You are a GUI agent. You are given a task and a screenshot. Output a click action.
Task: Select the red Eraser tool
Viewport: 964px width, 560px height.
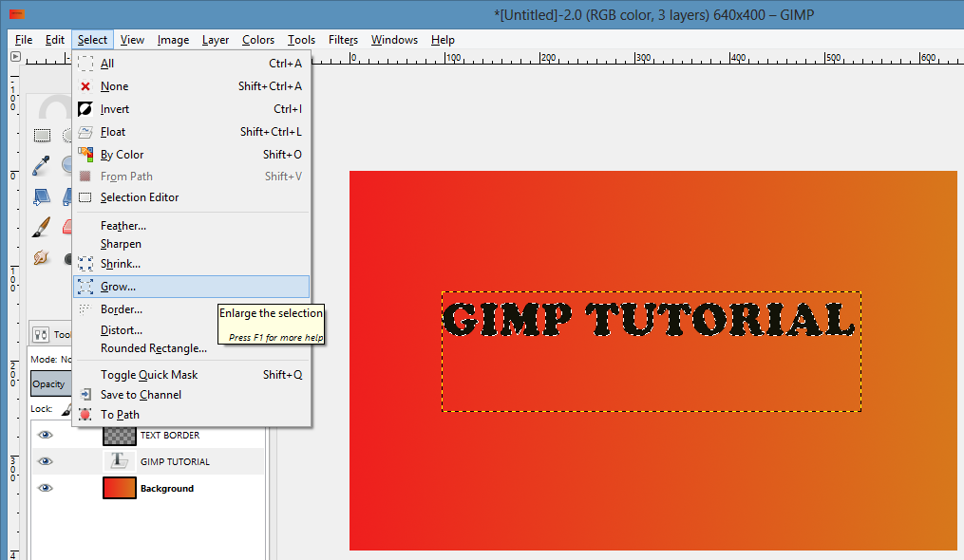(x=67, y=227)
